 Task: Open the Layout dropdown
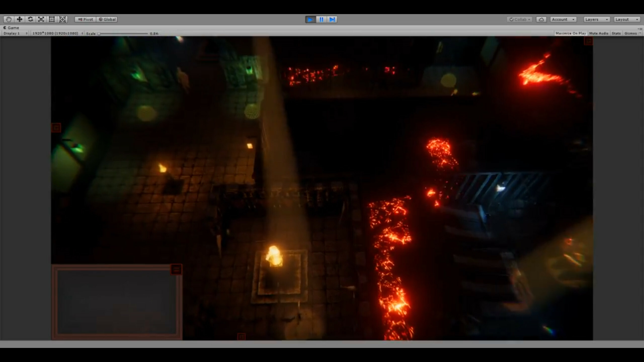pos(627,19)
